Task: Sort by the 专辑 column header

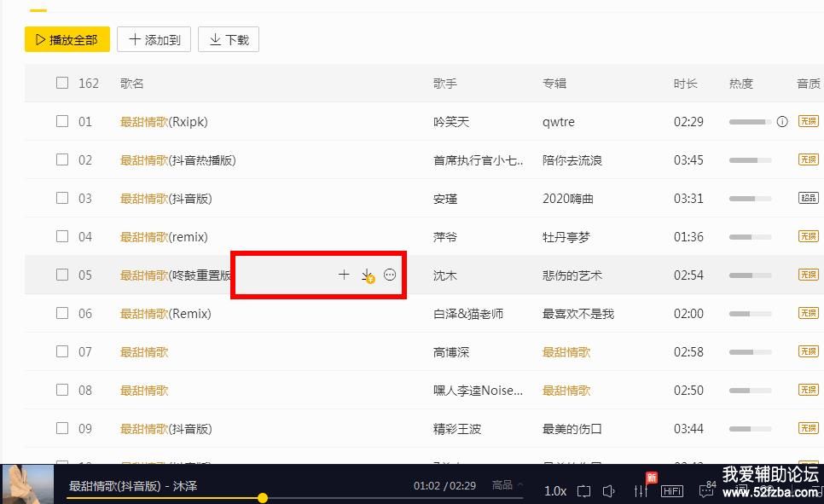Action: [x=554, y=83]
